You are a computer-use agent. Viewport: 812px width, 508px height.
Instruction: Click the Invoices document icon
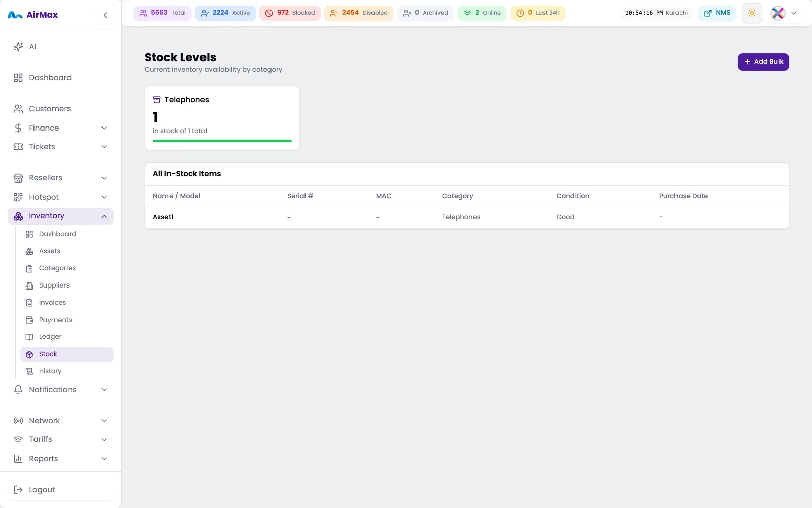click(29, 303)
